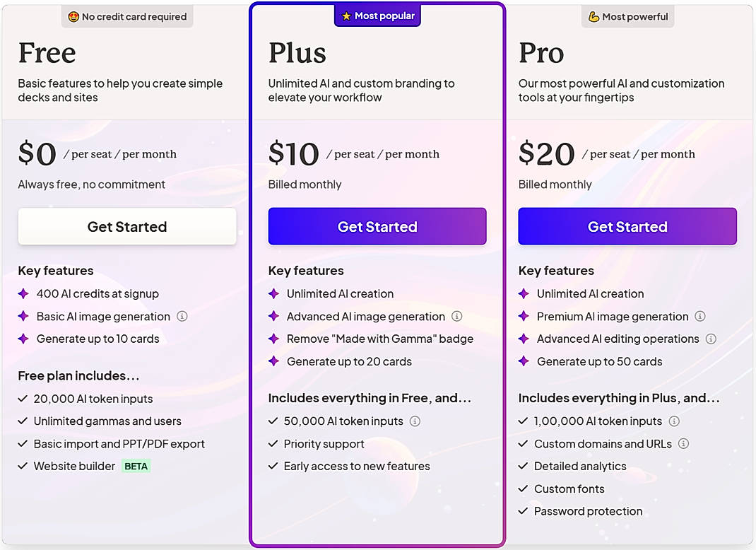
Task: Click Get Started under the Free plan
Action: (126, 226)
